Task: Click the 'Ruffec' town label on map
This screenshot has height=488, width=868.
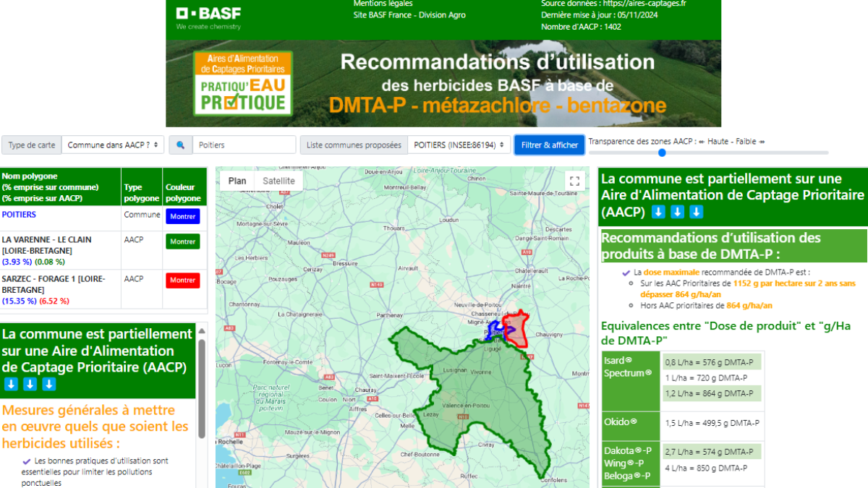Action: [469, 476]
